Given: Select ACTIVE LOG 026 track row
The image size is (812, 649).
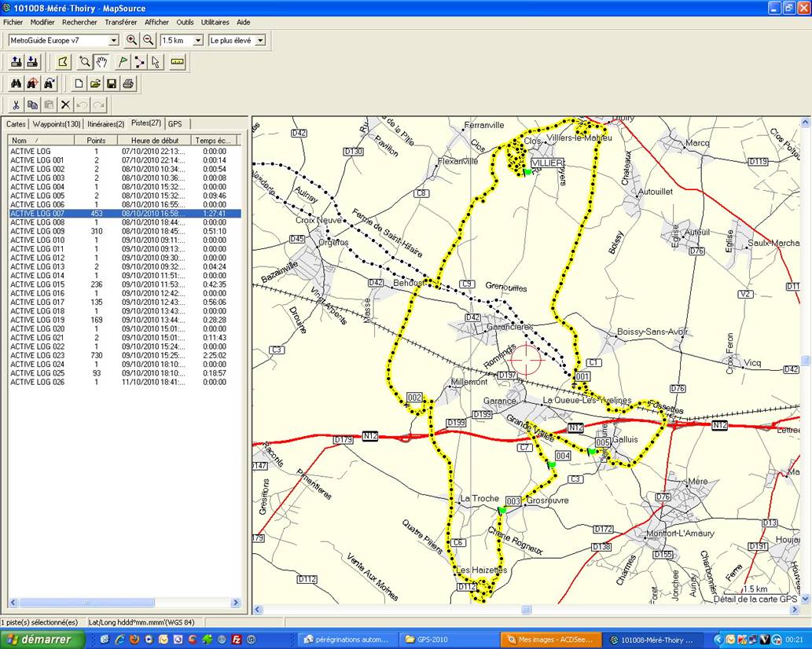Looking at the screenshot, I should click(x=125, y=382).
